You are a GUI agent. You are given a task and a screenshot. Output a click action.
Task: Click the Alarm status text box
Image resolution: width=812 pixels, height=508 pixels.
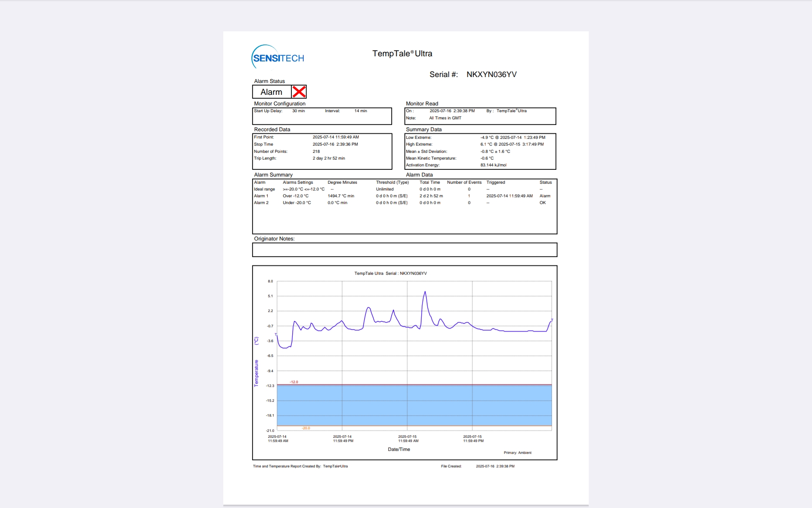272,92
